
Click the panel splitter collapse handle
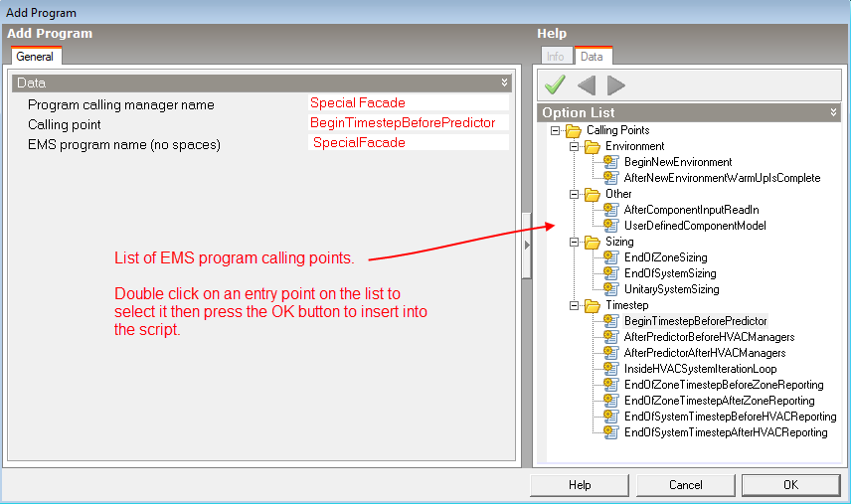coord(525,244)
